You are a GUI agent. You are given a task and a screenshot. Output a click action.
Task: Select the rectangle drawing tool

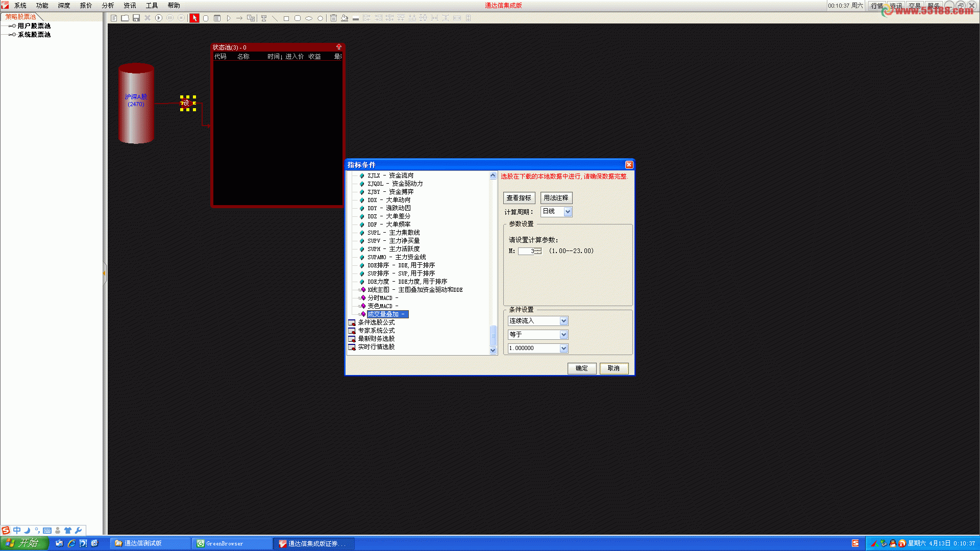pos(286,18)
